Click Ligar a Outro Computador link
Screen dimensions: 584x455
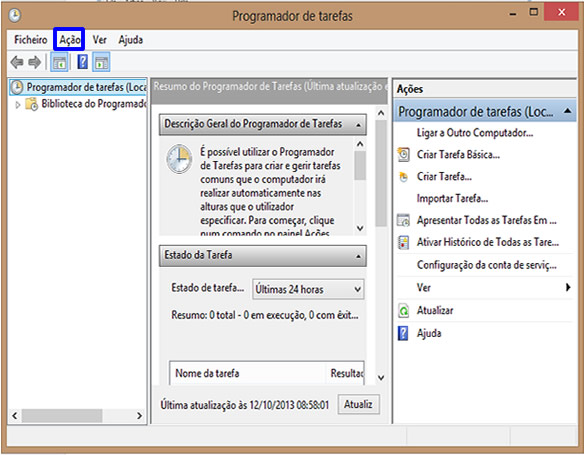point(475,133)
